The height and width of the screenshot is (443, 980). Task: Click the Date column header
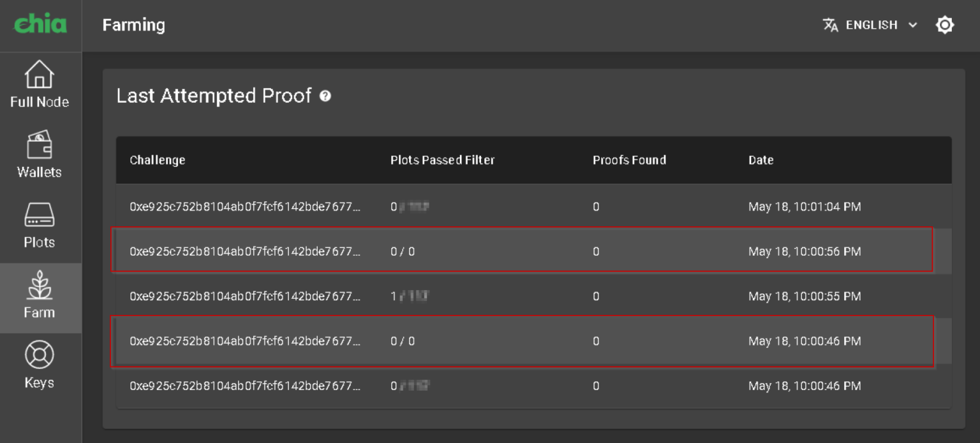[761, 160]
